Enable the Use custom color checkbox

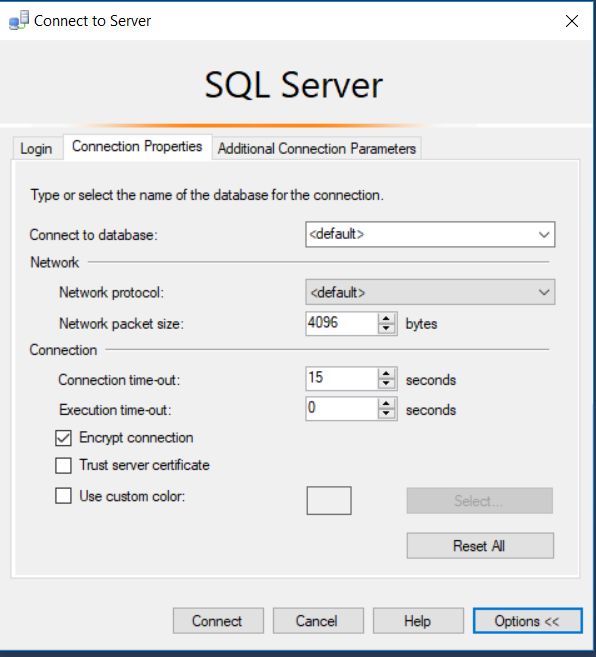point(63,496)
